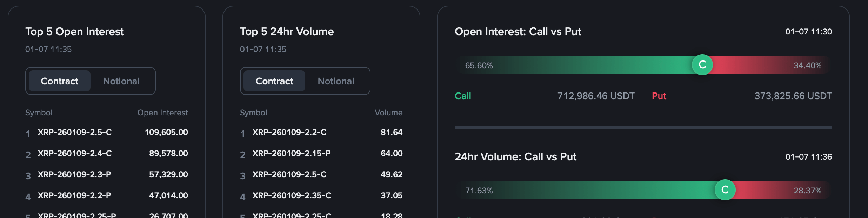Screen dimensions: 868x218
Task: Click the red 34.40% put bar segment
Action: pos(768,65)
